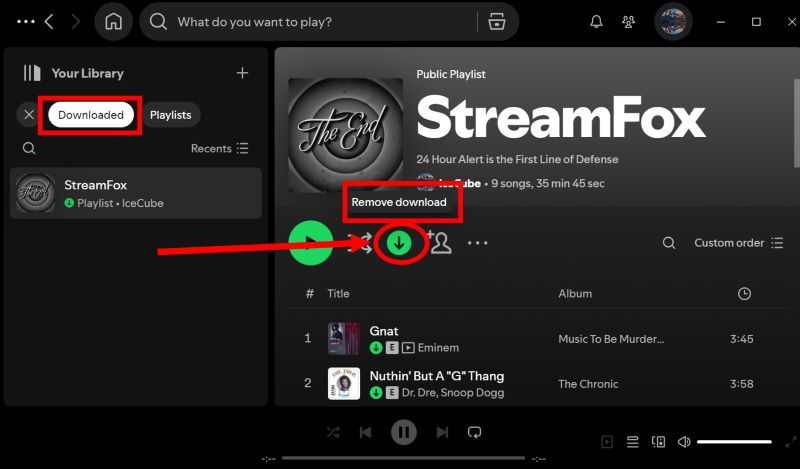
Task: Skip to the previous track
Action: (365, 433)
